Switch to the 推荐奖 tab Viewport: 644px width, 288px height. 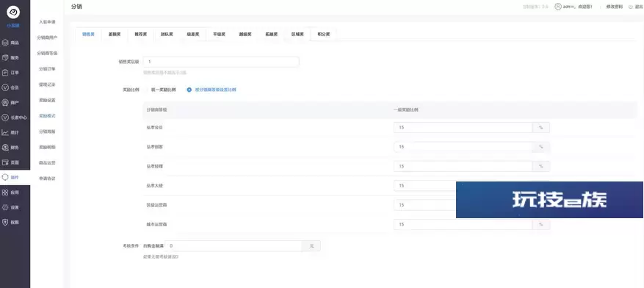pyautogui.click(x=140, y=35)
